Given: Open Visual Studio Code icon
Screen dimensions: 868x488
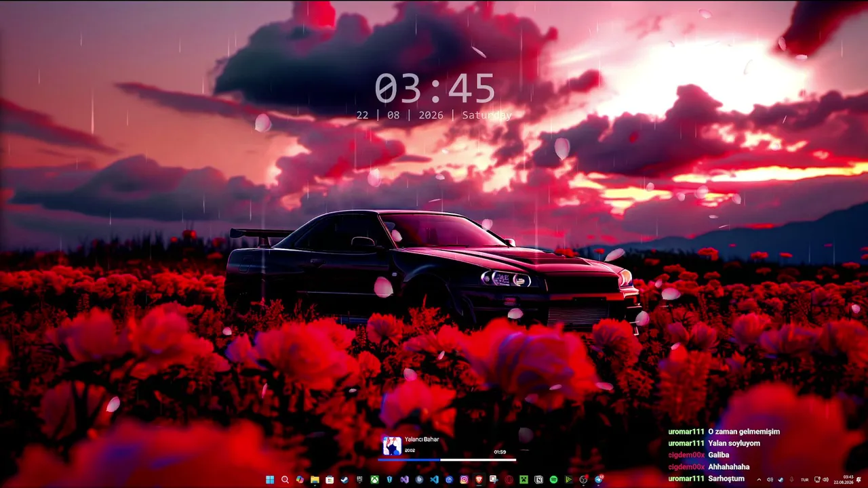Looking at the screenshot, I should coord(434,480).
